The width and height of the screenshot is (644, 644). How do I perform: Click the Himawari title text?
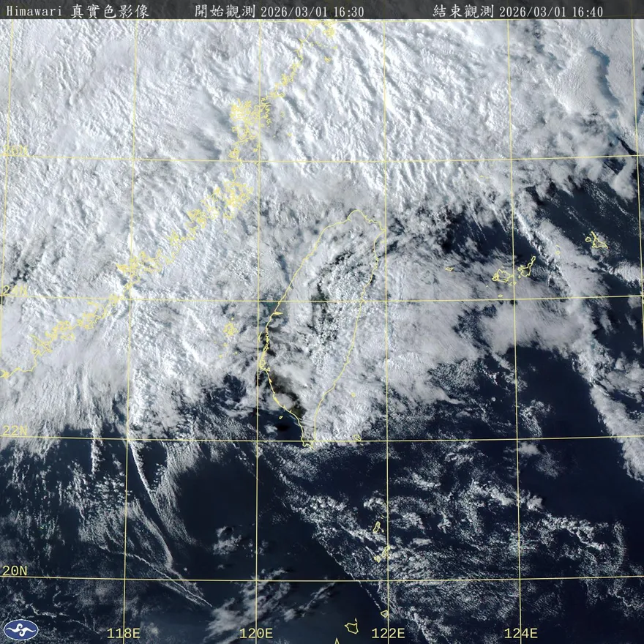tap(34, 11)
